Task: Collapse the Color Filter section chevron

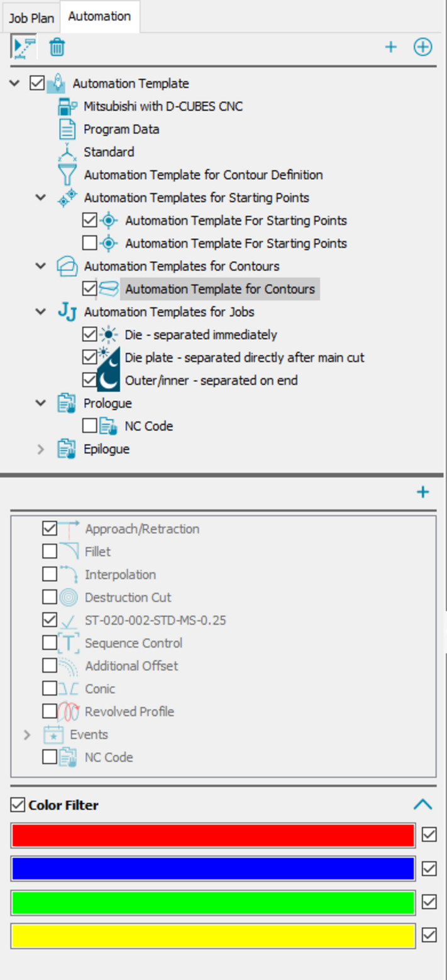Action: point(423,805)
